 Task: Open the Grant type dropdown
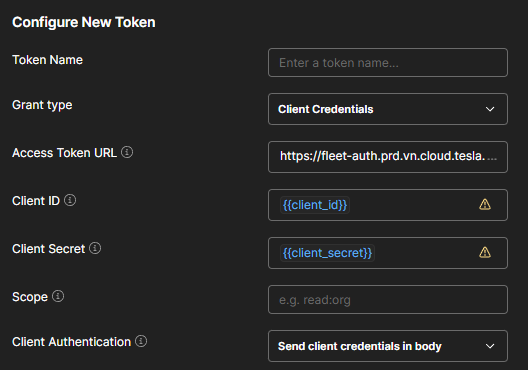pyautogui.click(x=388, y=109)
